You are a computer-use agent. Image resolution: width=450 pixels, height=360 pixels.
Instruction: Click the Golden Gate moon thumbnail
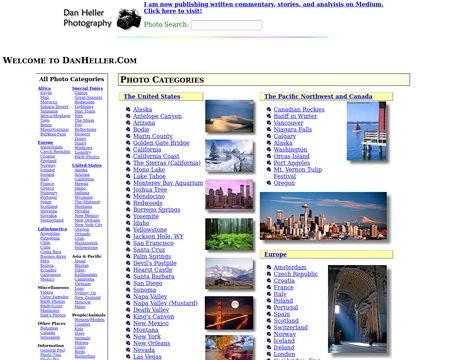tap(229, 313)
